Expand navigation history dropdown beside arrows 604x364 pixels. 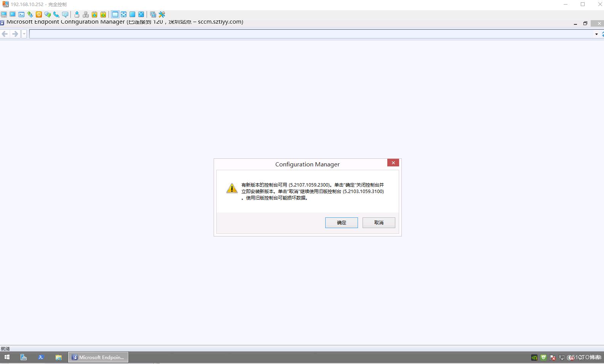click(x=24, y=34)
